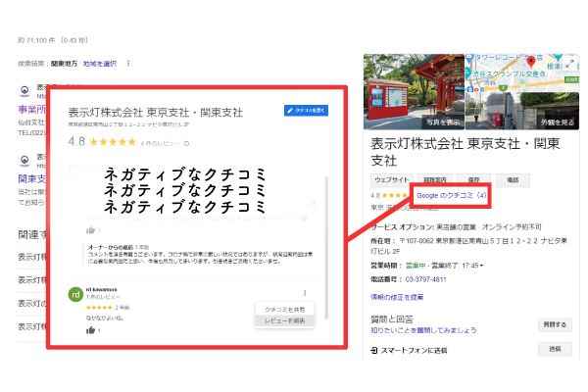The height and width of the screenshot is (392, 588).
Task: Click the info icon next to 4件のレビュー
Action: (x=186, y=143)
